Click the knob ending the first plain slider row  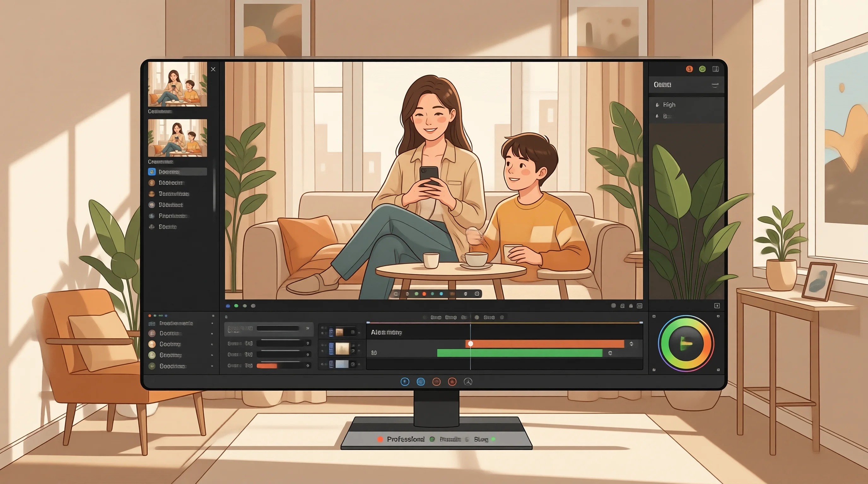click(308, 343)
